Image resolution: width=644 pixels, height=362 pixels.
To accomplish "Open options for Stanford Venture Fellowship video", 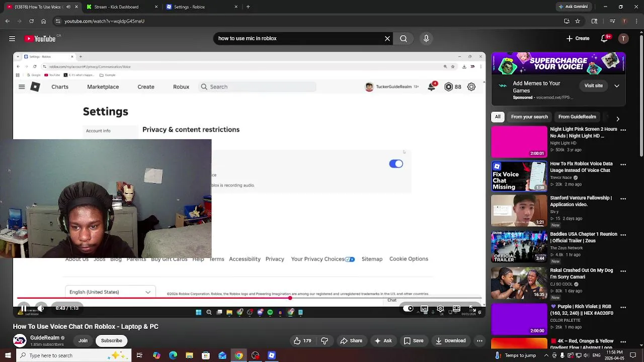I will click(623, 199).
